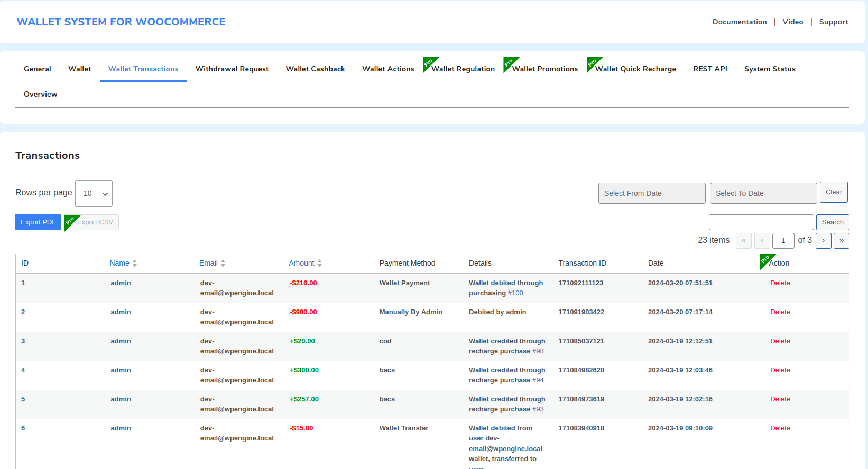Delete transaction 171084982620
The width and height of the screenshot is (868, 469).
click(x=780, y=370)
